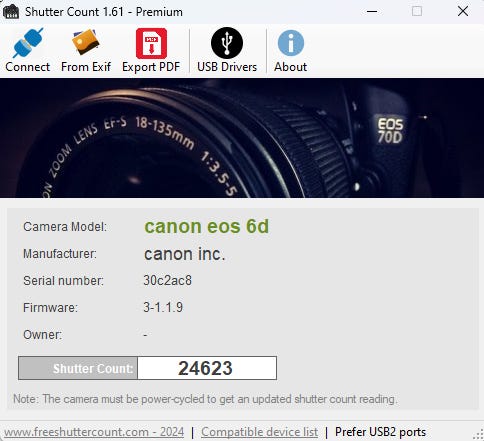Click the Export PDF toolbar label
The width and height of the screenshot is (484, 441).
151,67
